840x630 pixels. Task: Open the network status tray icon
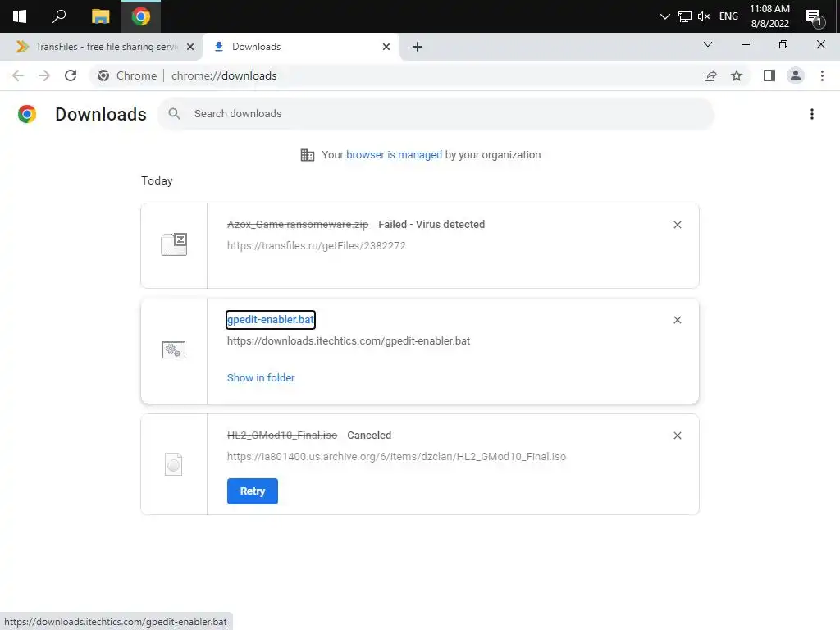pyautogui.click(x=685, y=16)
